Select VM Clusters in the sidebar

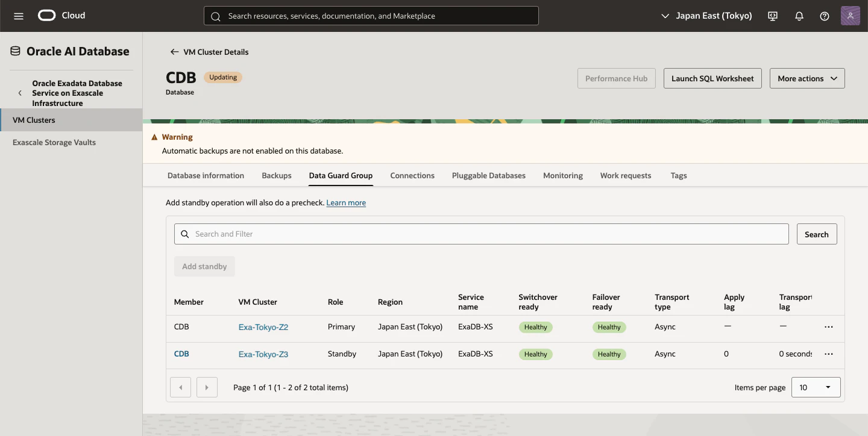click(71, 120)
